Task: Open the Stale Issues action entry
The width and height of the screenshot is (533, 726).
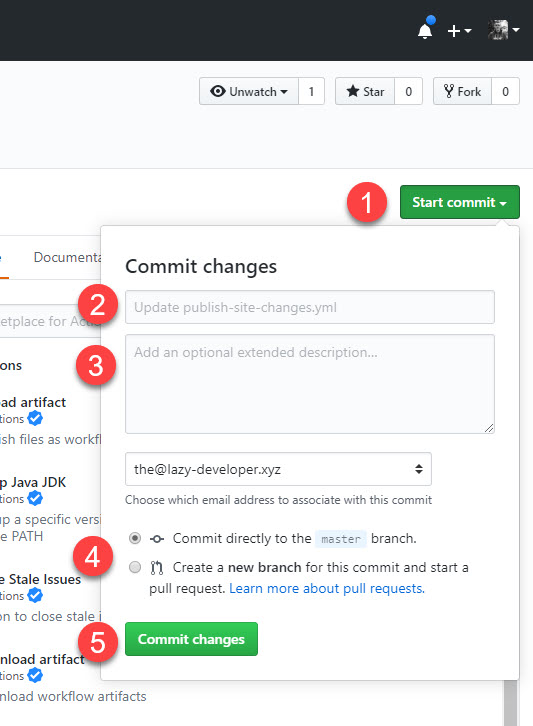Action: [x=41, y=579]
